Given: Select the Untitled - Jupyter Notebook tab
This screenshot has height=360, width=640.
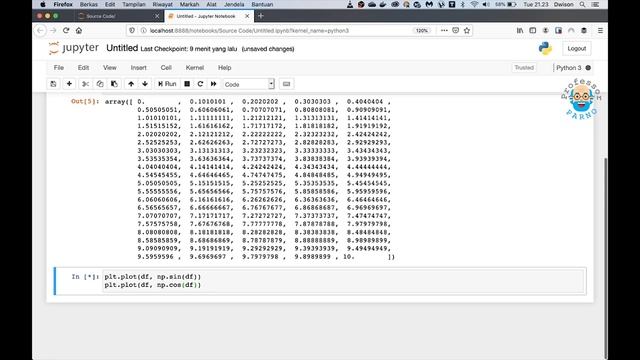Looking at the screenshot, I should [x=208, y=16].
